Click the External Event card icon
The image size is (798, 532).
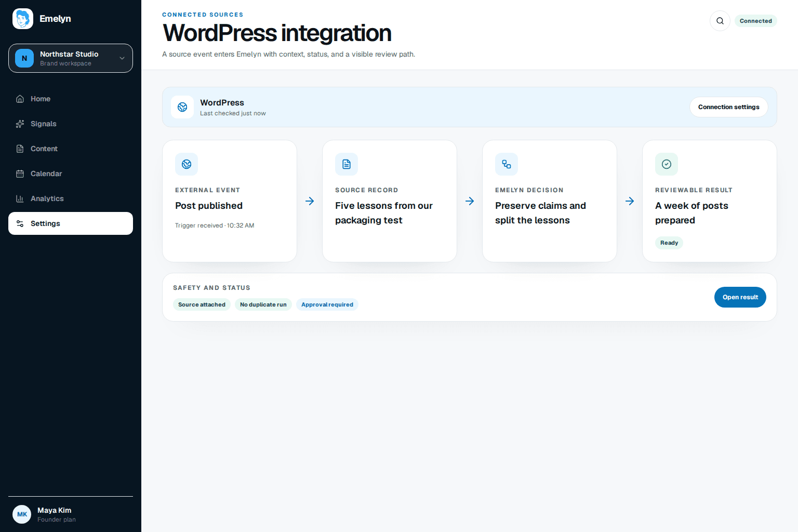tap(187, 164)
